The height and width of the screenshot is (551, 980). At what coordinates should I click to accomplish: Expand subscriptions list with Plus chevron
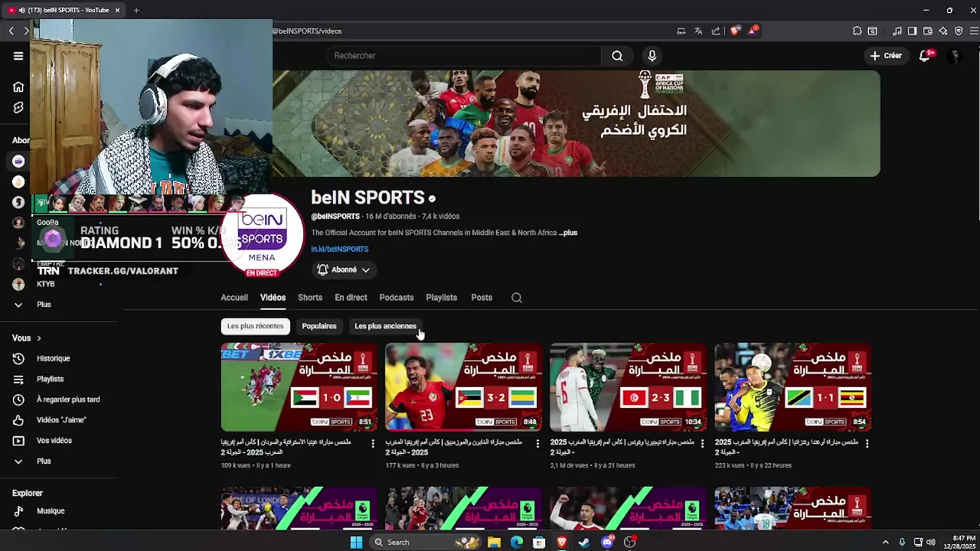point(18,305)
